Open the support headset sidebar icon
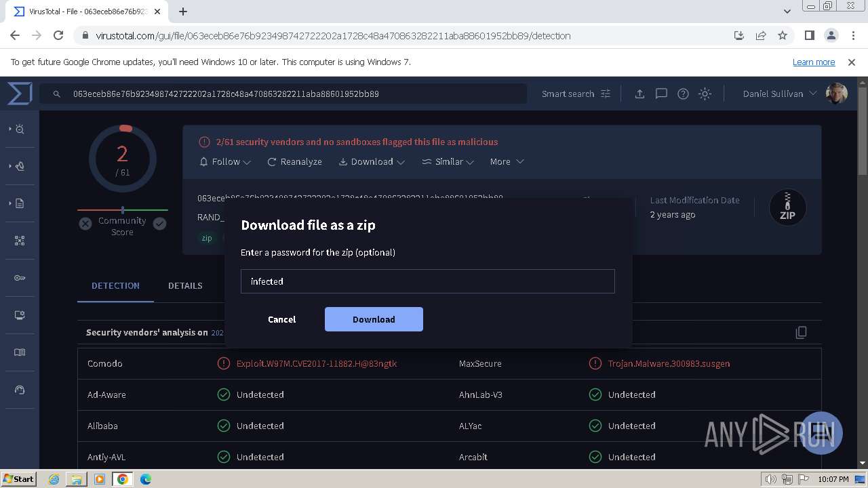This screenshot has height=488, width=868. (20, 390)
